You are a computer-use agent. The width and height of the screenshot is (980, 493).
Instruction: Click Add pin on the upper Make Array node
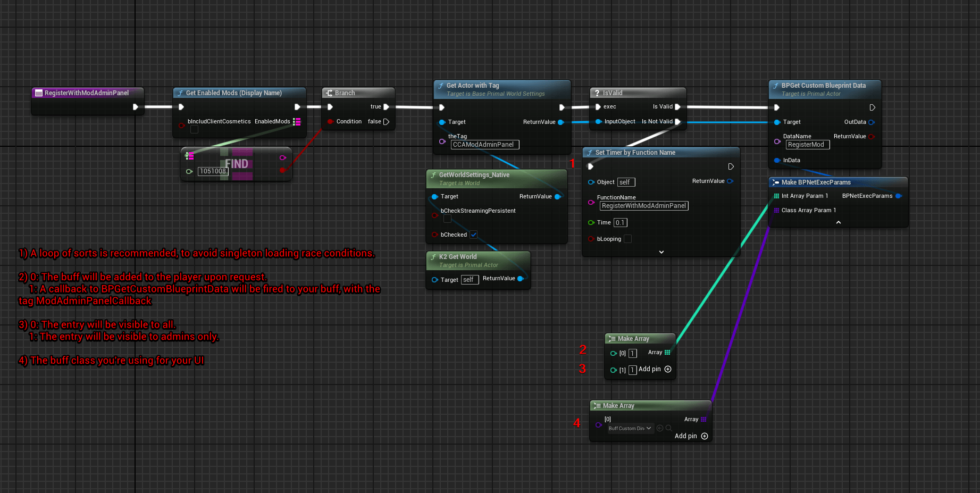(x=667, y=369)
